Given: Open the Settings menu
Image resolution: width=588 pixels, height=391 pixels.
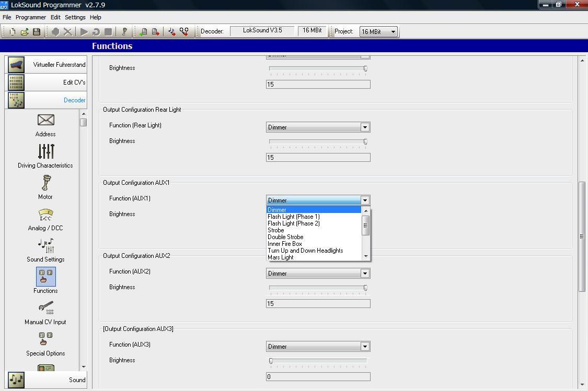Looking at the screenshot, I should [75, 17].
